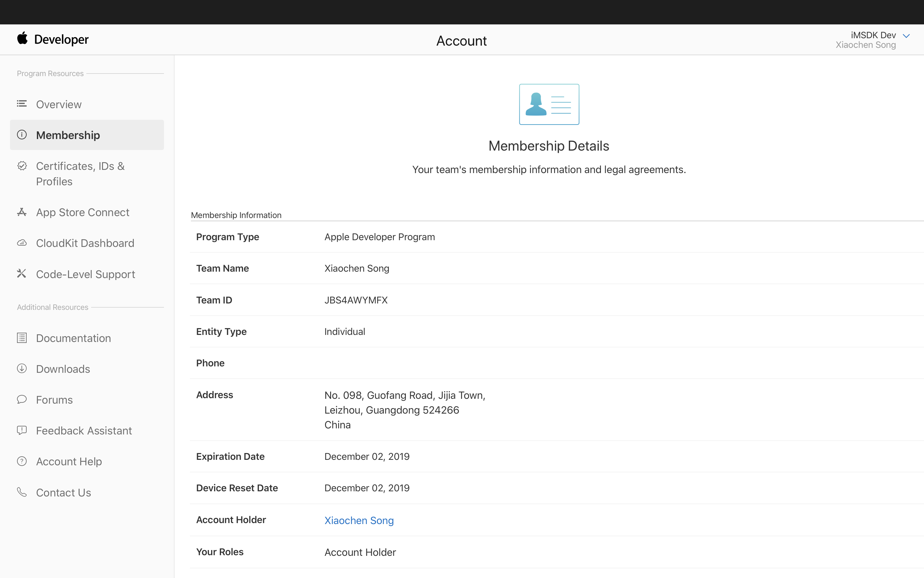Click the Program Resources section header

[x=50, y=74]
